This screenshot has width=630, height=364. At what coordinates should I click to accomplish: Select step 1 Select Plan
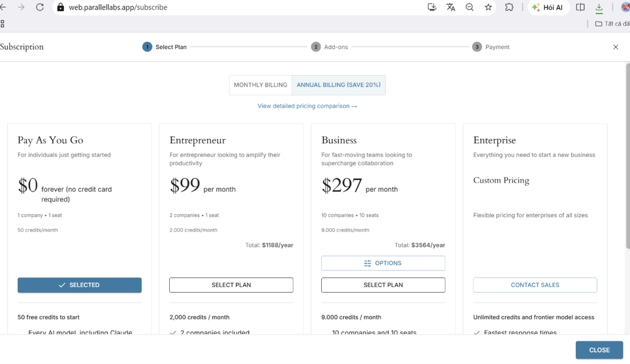point(165,47)
